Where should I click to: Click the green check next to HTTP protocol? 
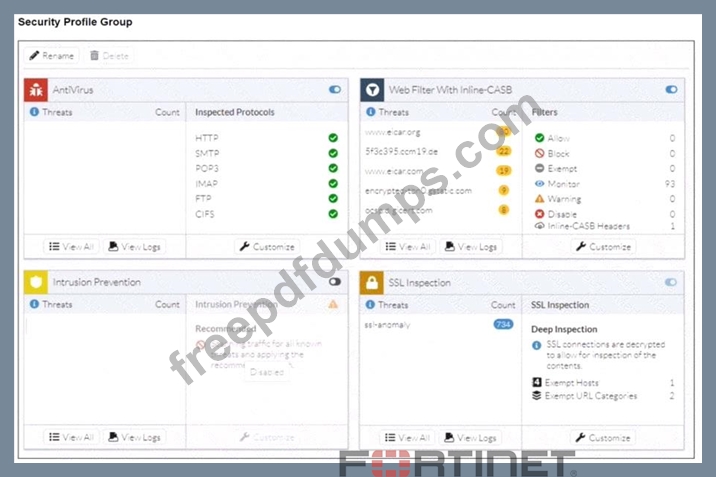[332, 138]
